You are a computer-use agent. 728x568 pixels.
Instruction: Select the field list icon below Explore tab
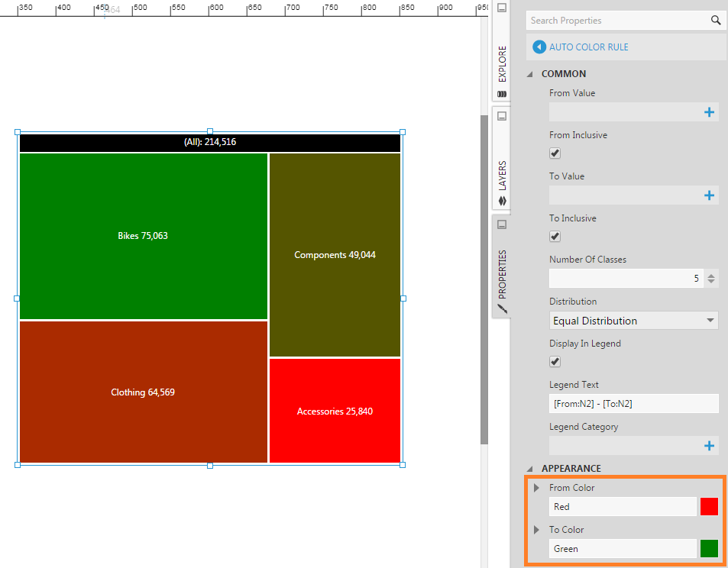pyautogui.click(x=501, y=93)
